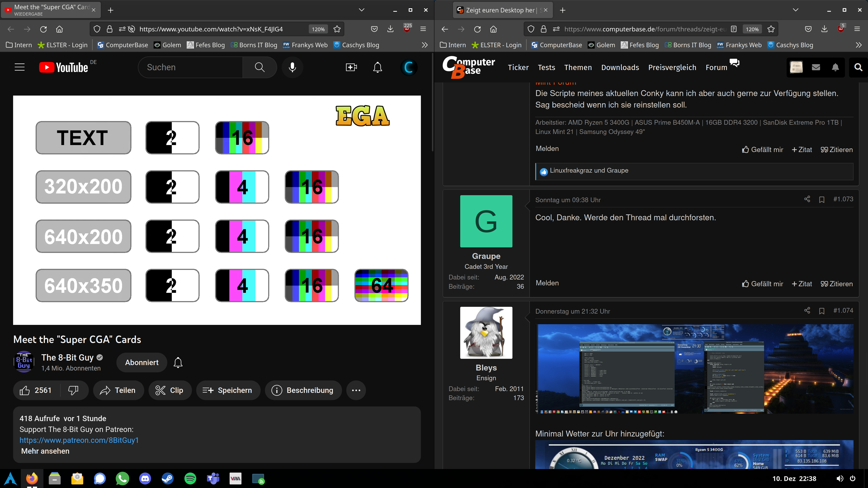The width and height of the screenshot is (868, 488).
Task: Toggle reader view in ComputerBase window
Action: [734, 29]
